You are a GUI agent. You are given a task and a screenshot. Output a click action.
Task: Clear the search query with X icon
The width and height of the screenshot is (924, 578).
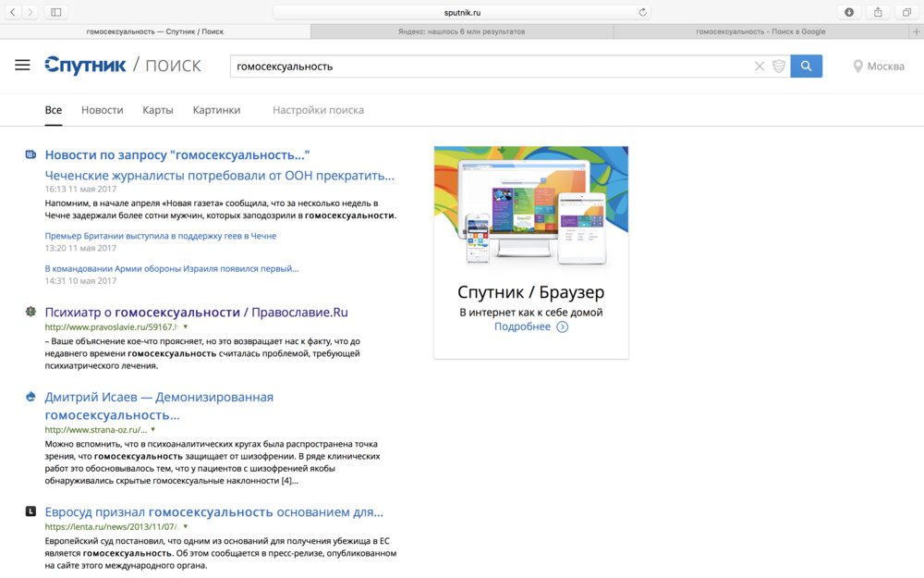(x=760, y=66)
